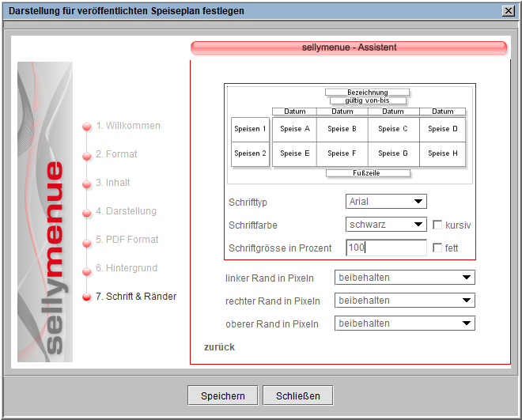Viewport: 522px width, 420px height.
Task: Click the red bullet beside Darstellung step
Action: click(x=87, y=212)
